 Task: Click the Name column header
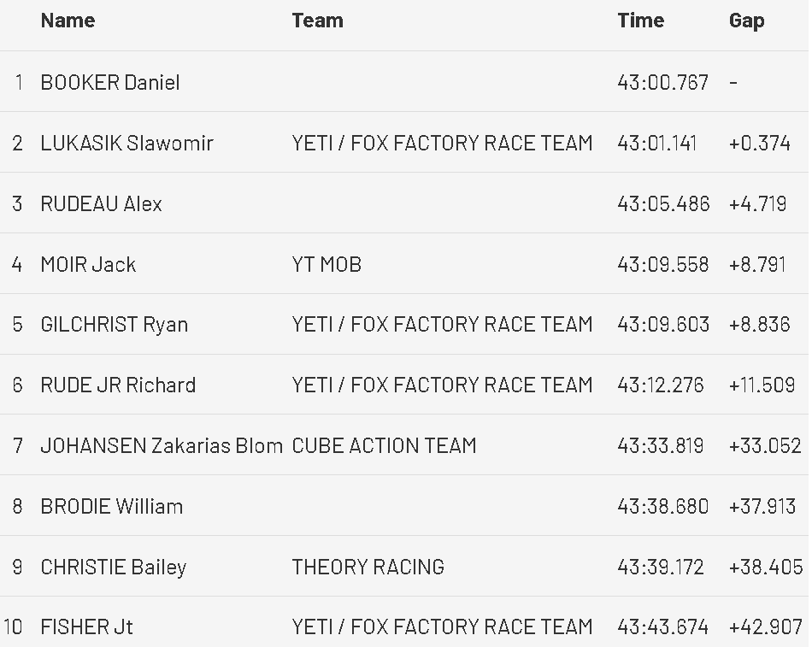coord(68,21)
